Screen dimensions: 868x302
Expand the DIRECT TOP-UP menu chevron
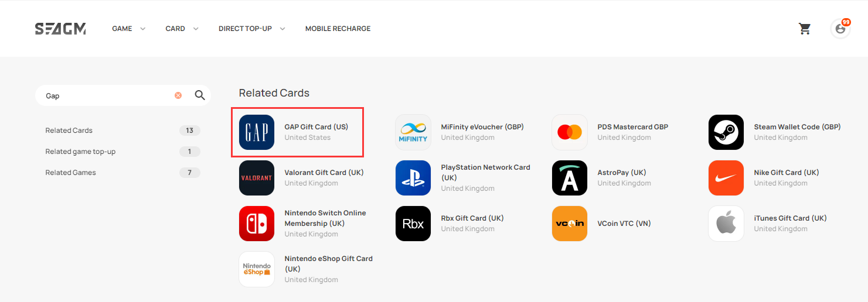(282, 29)
